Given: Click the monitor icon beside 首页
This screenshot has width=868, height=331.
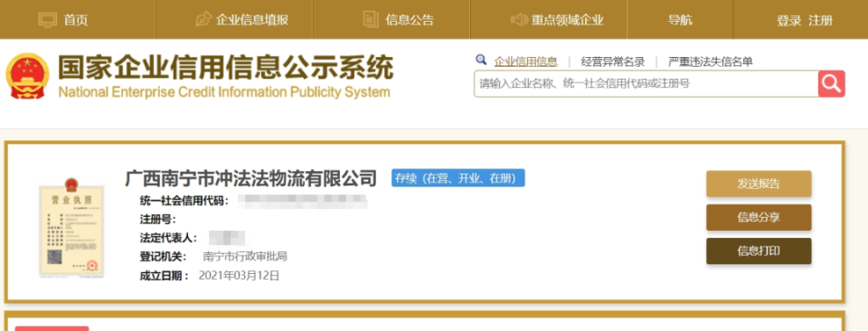Looking at the screenshot, I should pyautogui.click(x=48, y=20).
